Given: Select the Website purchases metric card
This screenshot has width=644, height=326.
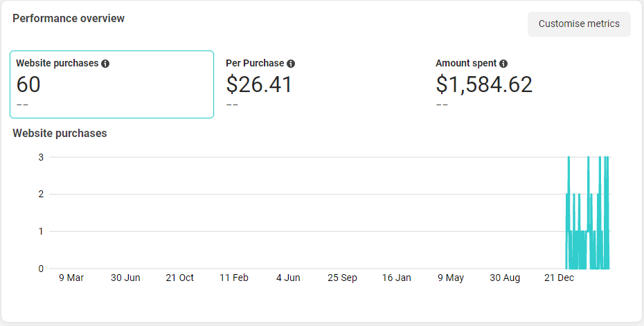Looking at the screenshot, I should coord(111,84).
